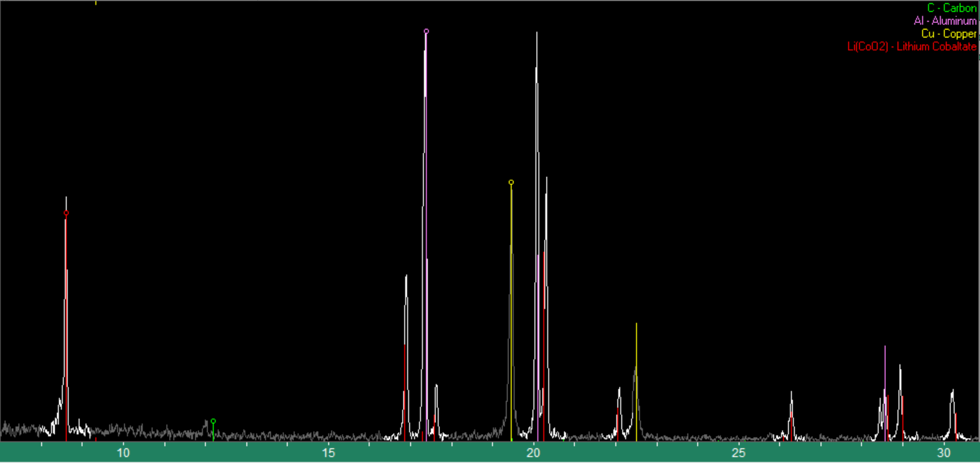
Task: Select the "Li(CoO2) - Lithium Cobaltate" legend entry
Action: [x=912, y=47]
